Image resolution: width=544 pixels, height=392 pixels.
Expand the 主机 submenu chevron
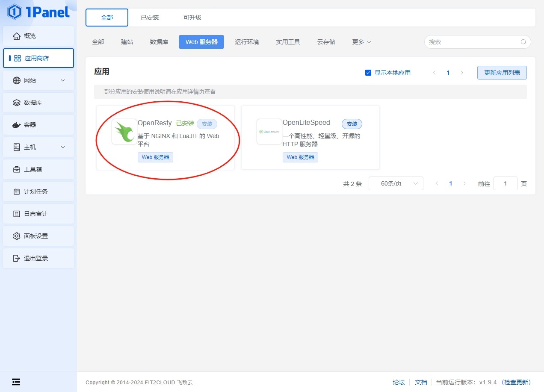pyautogui.click(x=63, y=147)
